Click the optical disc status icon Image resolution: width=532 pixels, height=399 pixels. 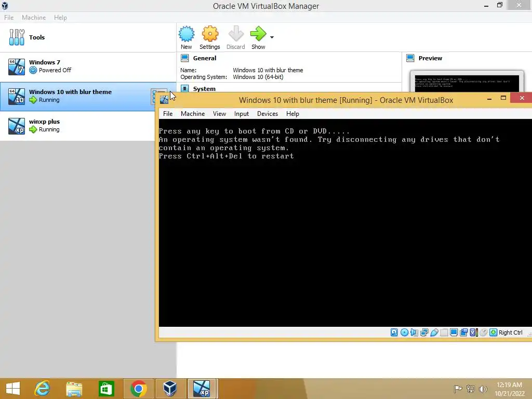pyautogui.click(x=404, y=332)
